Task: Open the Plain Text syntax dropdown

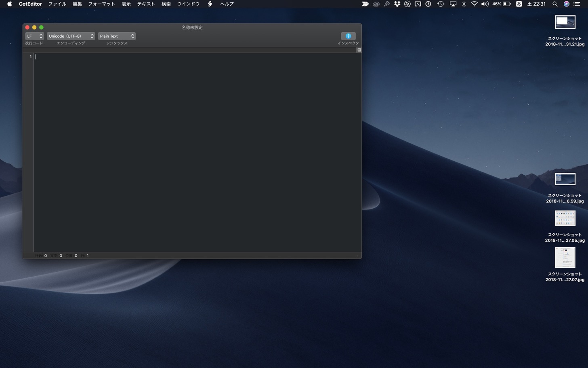Action: [x=117, y=36]
